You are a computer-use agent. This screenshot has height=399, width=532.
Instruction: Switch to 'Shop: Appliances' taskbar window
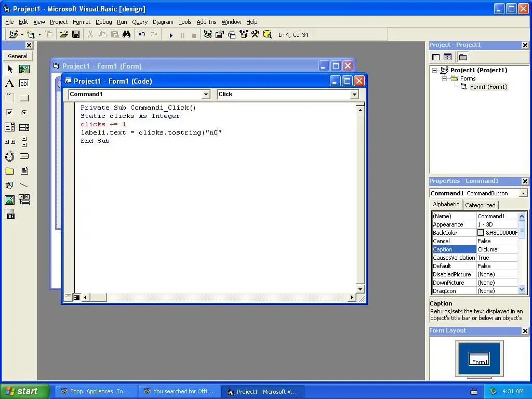tap(96, 391)
